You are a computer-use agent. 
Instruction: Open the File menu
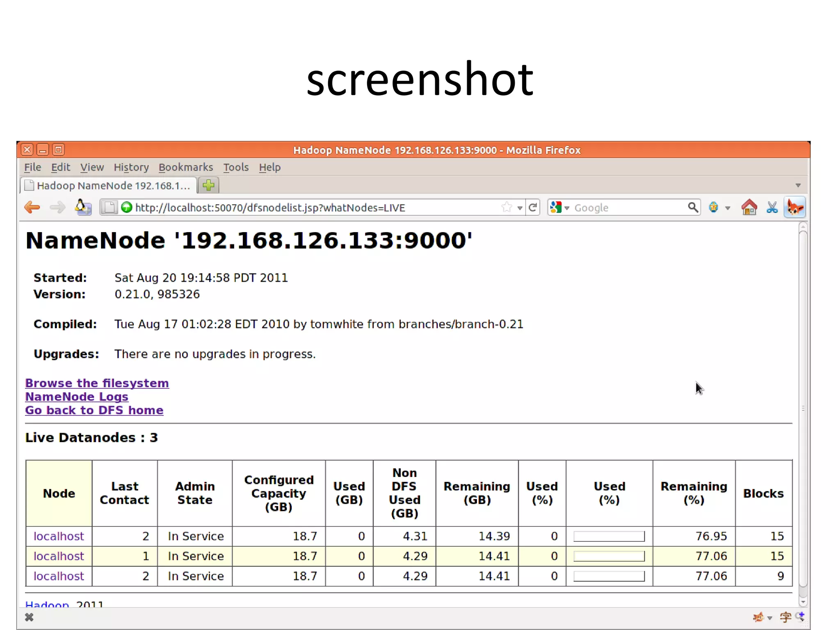coord(32,167)
